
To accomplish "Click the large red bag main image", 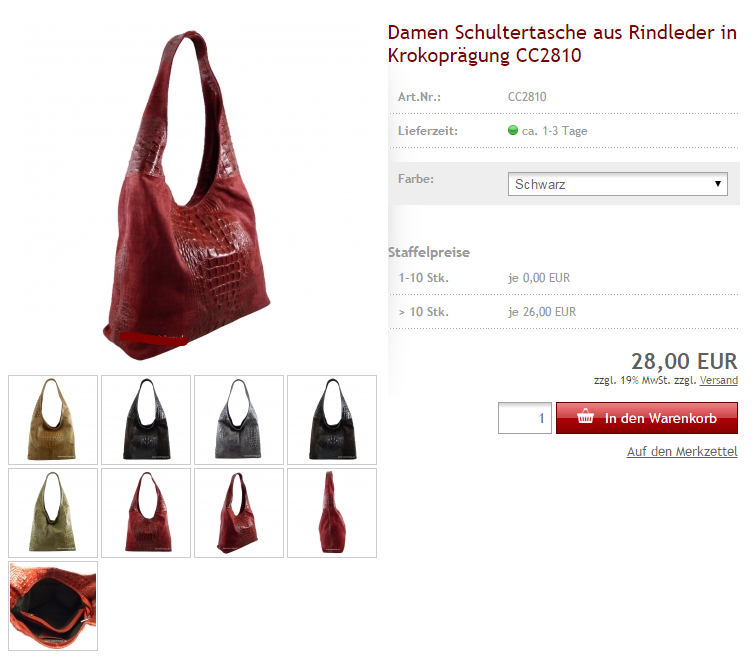I will coord(189,195).
